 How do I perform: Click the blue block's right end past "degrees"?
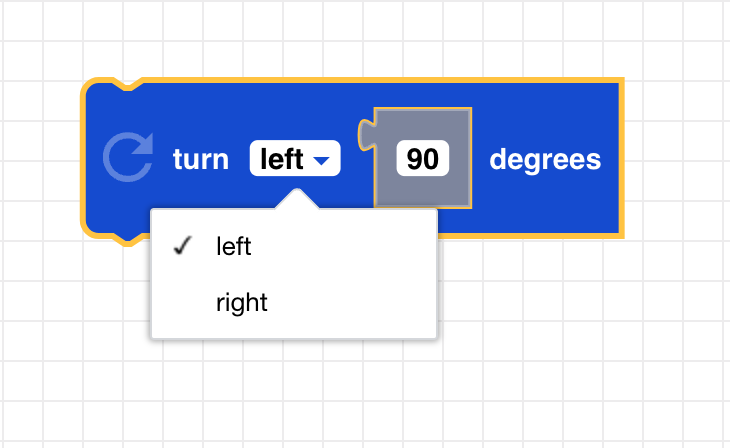(x=612, y=160)
